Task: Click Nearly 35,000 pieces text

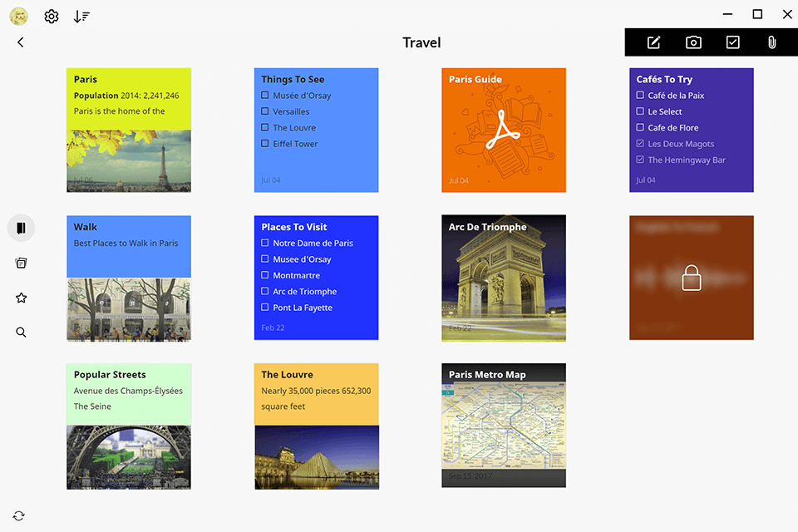Action: click(316, 391)
